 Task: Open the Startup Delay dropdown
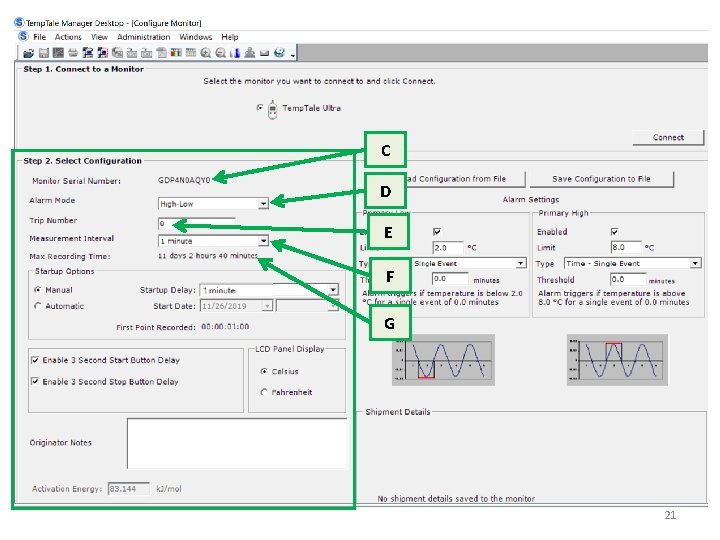pos(333,290)
